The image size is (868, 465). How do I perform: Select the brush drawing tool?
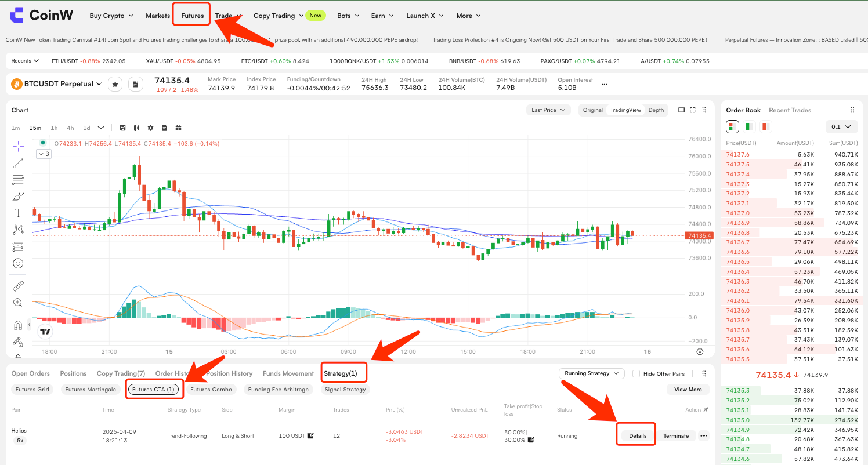tap(19, 197)
